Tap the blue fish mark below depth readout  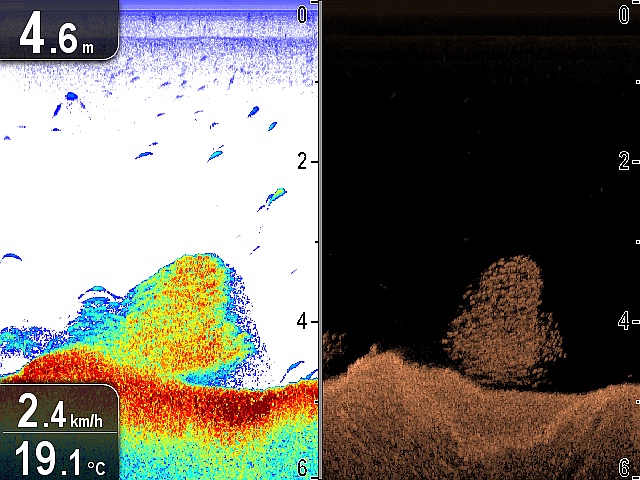(x=72, y=96)
